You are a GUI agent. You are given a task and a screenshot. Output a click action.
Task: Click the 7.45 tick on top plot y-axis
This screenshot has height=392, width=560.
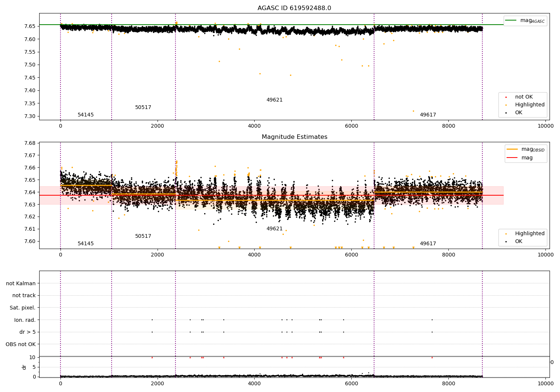tap(30, 78)
